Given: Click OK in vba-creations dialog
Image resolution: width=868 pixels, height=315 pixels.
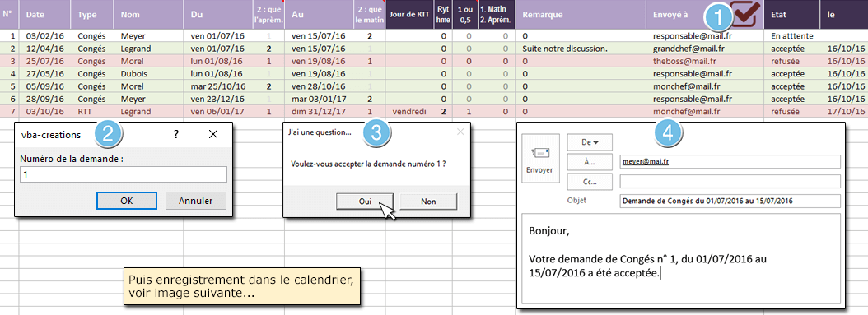Looking at the screenshot, I should coord(126,201).
